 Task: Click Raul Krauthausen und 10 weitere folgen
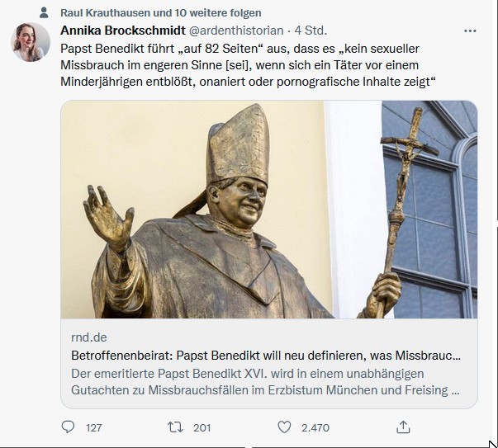161,13
